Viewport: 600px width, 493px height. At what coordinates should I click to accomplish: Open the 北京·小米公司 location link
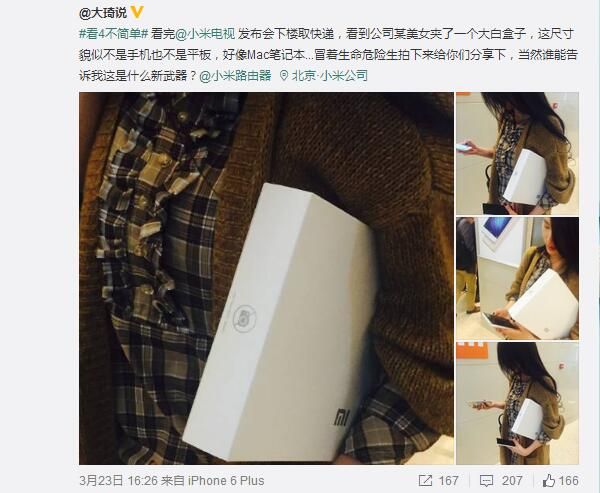click(x=329, y=75)
